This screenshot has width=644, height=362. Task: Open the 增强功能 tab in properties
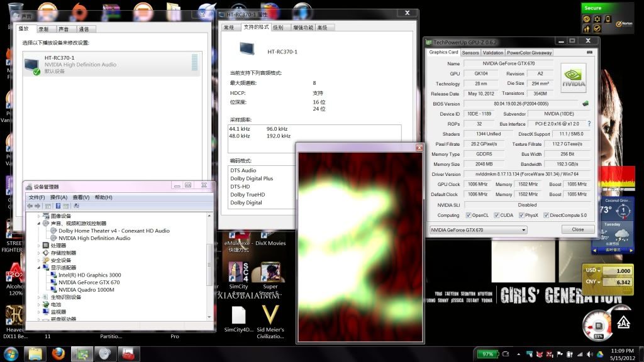pyautogui.click(x=303, y=28)
